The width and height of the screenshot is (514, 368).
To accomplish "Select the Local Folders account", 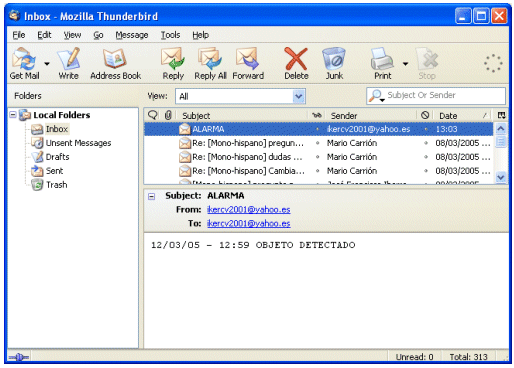I will pos(62,115).
